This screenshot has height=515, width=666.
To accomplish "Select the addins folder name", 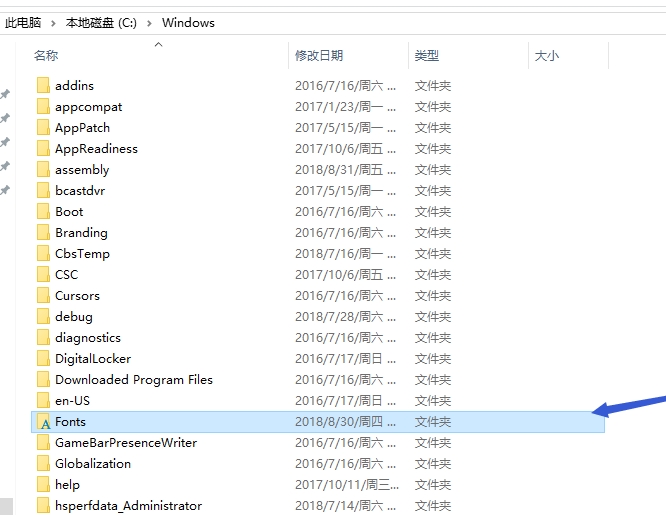I will [74, 85].
